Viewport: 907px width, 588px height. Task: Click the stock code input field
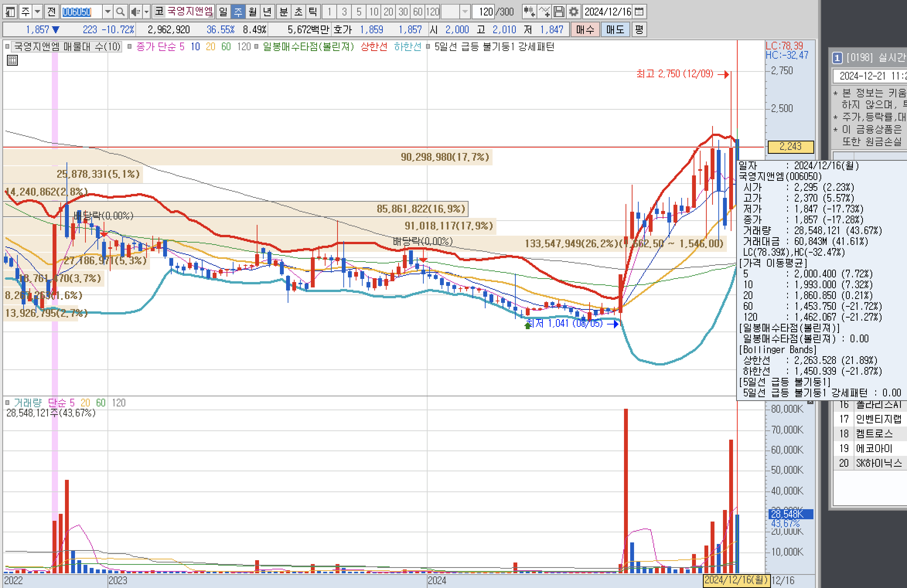click(81, 12)
